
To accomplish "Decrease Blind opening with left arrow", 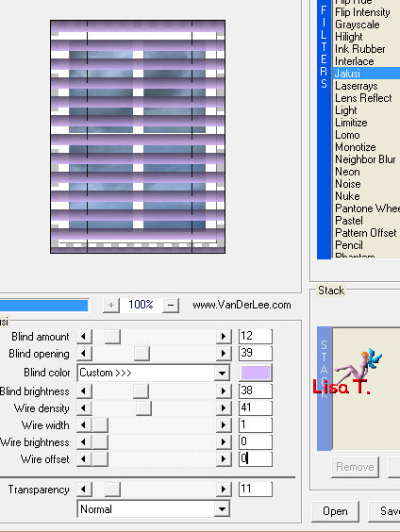I will [x=84, y=353].
